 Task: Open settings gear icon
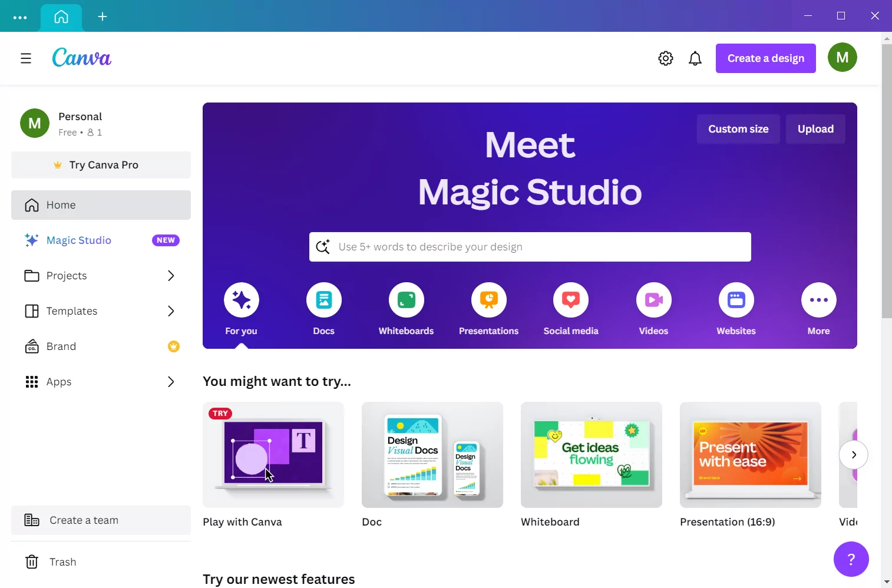[666, 58]
